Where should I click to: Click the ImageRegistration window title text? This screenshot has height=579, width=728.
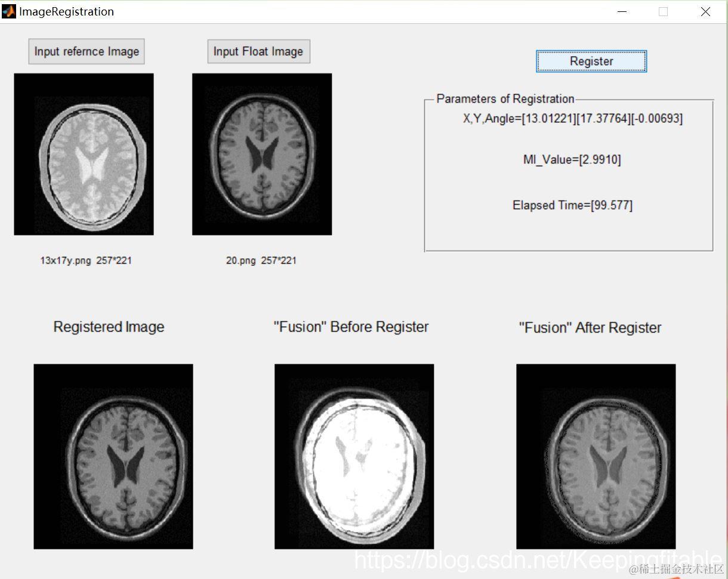point(66,11)
